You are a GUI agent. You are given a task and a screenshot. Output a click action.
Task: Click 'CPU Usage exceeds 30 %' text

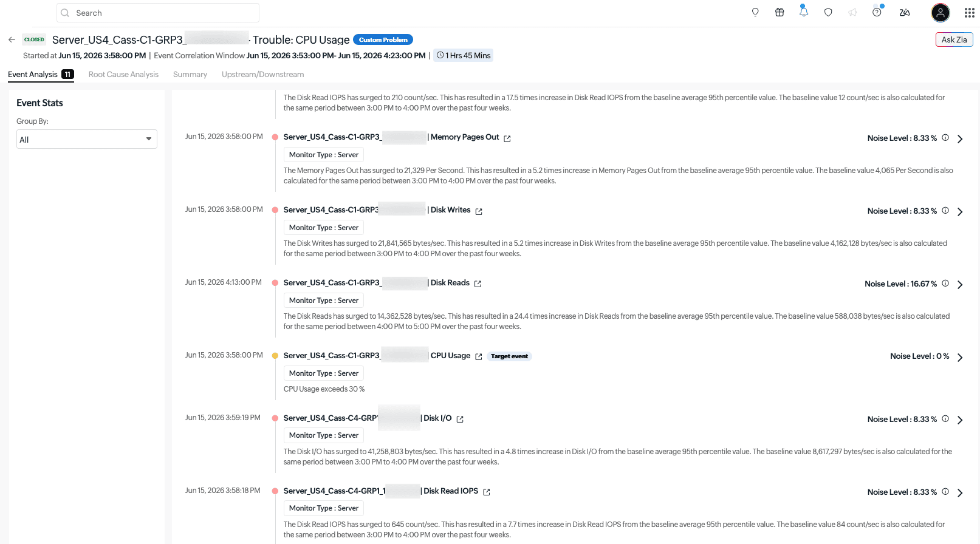tap(324, 389)
